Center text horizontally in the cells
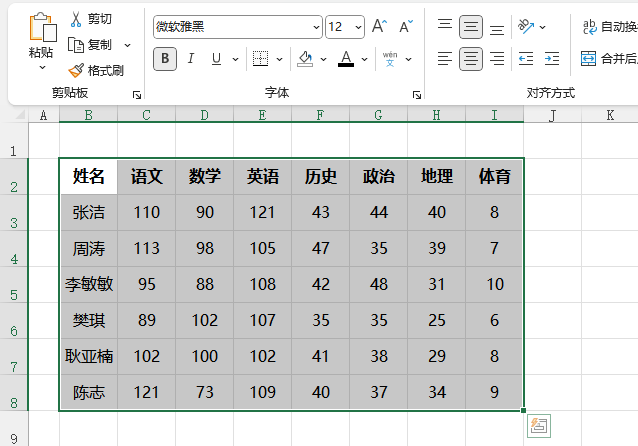638x446 pixels. (x=471, y=59)
